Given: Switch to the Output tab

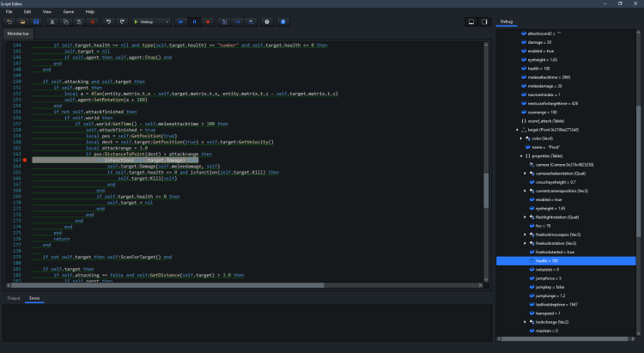Looking at the screenshot, I should pos(14,298).
